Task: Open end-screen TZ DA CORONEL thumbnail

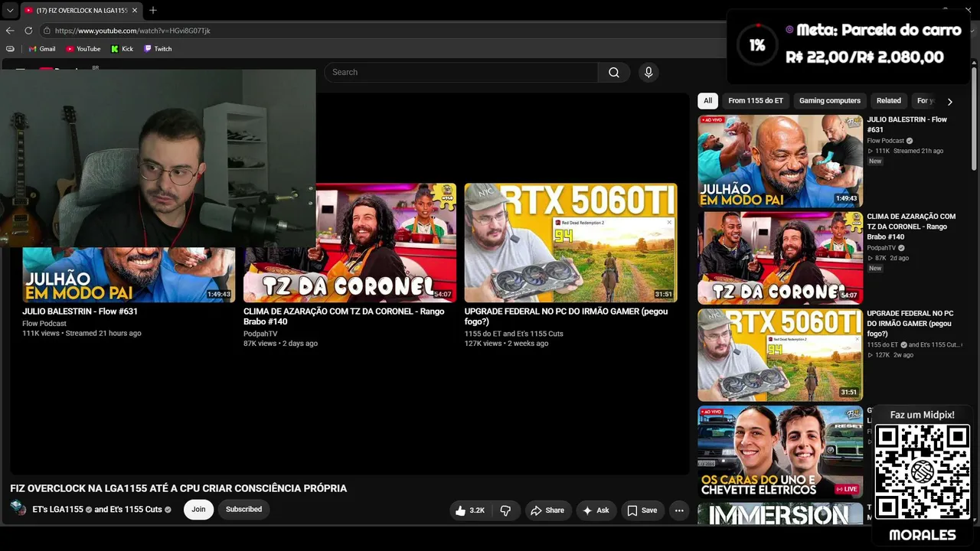Action: click(350, 243)
